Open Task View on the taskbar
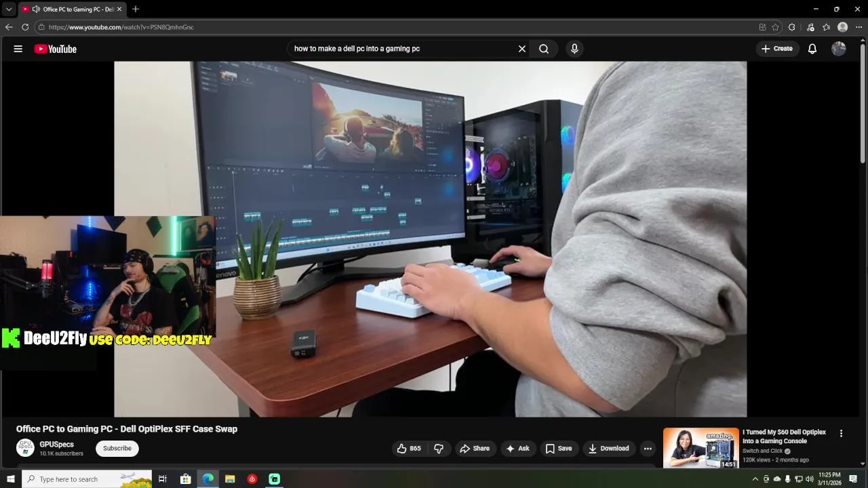The image size is (868, 488). point(163,479)
